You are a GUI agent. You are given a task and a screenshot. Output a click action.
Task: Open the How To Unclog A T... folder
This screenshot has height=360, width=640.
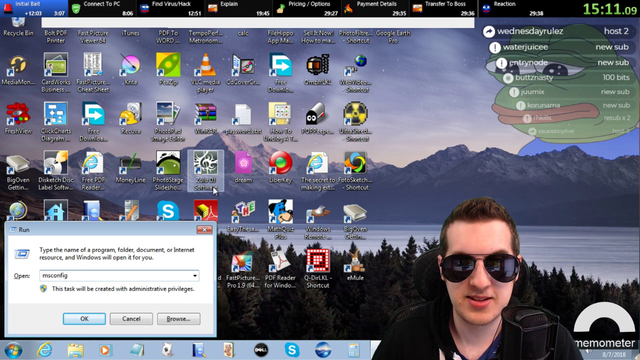click(x=280, y=121)
